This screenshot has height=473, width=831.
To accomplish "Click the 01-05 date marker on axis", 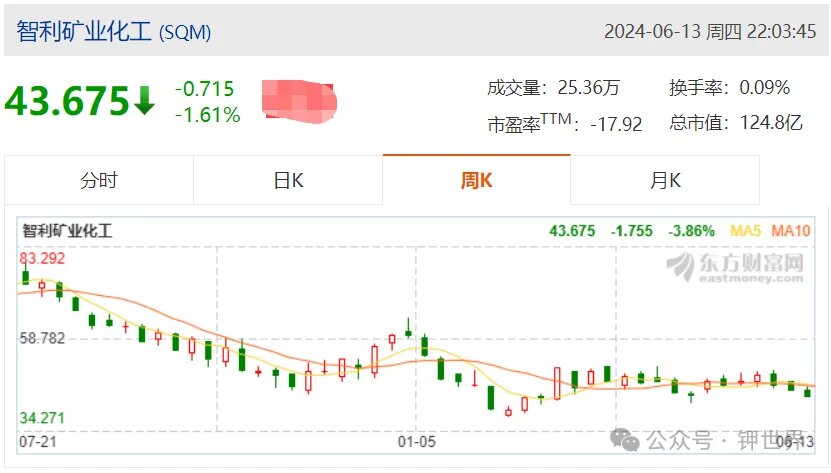I will point(417,441).
